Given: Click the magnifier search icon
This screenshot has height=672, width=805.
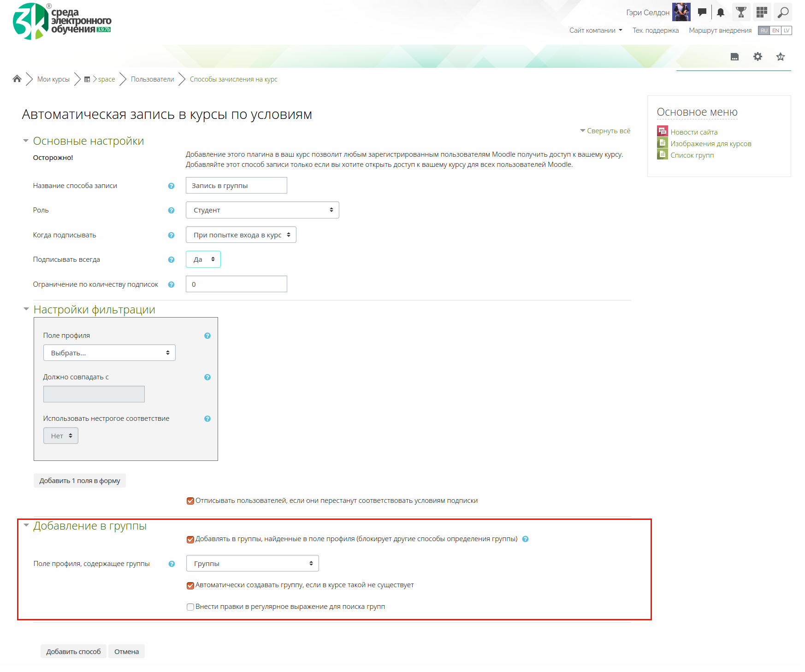Looking at the screenshot, I should tap(783, 12).
